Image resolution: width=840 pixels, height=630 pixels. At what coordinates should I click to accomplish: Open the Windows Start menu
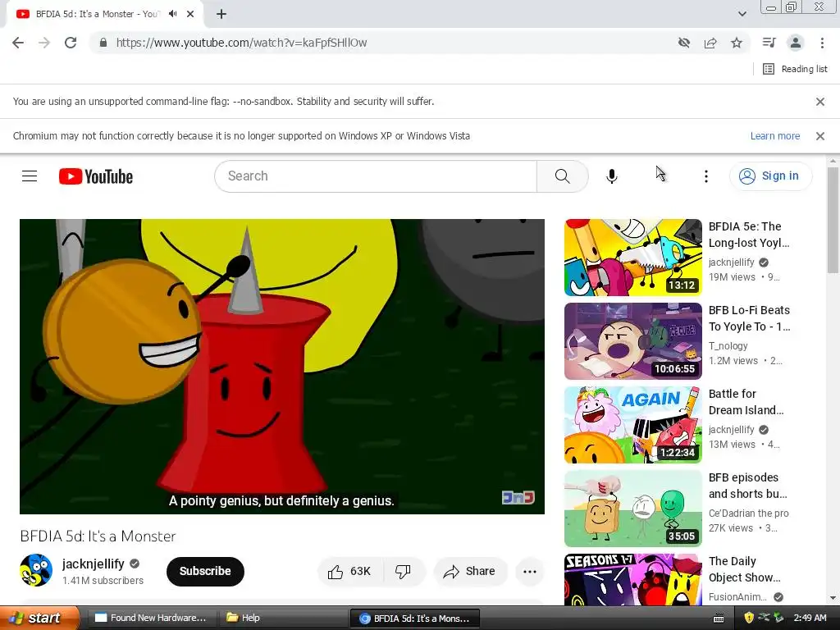coord(39,618)
